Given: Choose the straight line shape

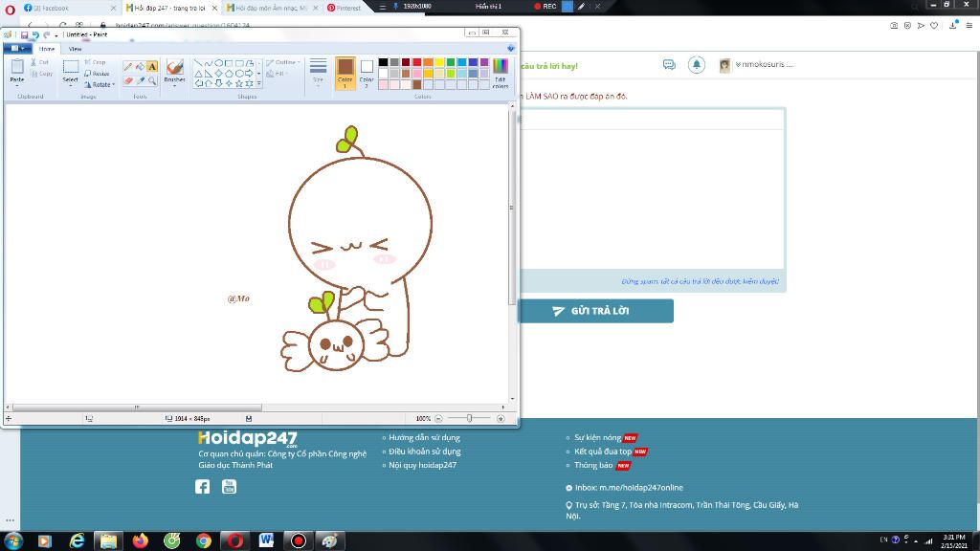Looking at the screenshot, I should tap(199, 63).
